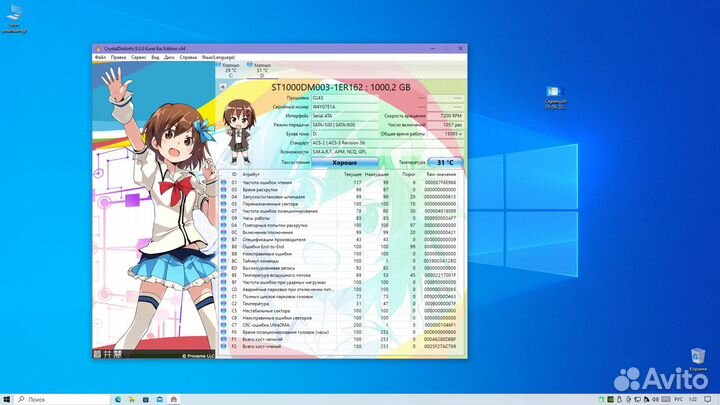Viewport: 720px width, 405px height.
Task: Click the Число включений count field
Action: 445,125
